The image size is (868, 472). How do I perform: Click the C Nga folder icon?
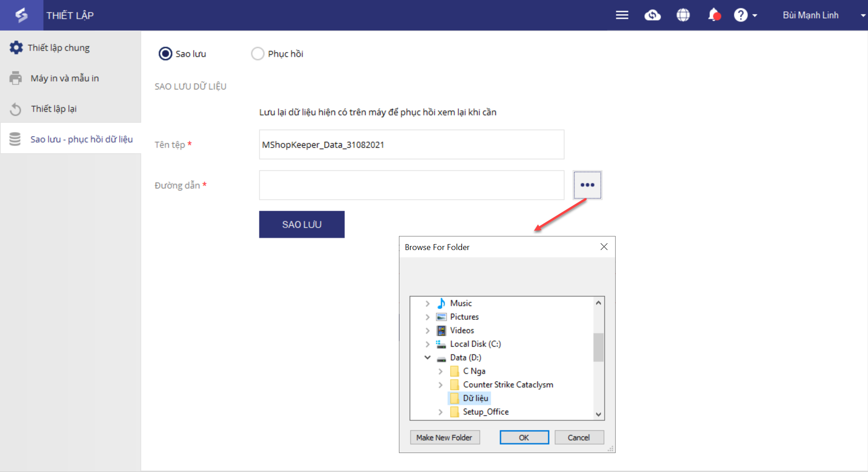(455, 371)
